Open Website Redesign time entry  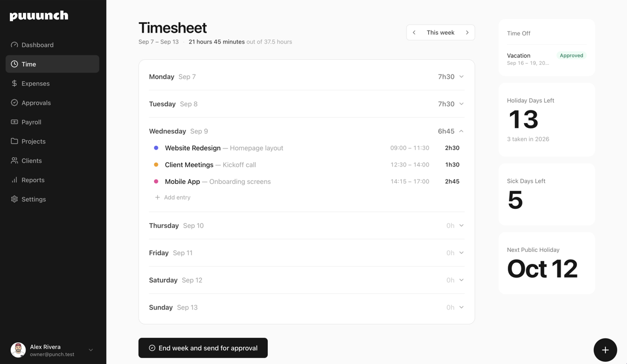(x=307, y=148)
